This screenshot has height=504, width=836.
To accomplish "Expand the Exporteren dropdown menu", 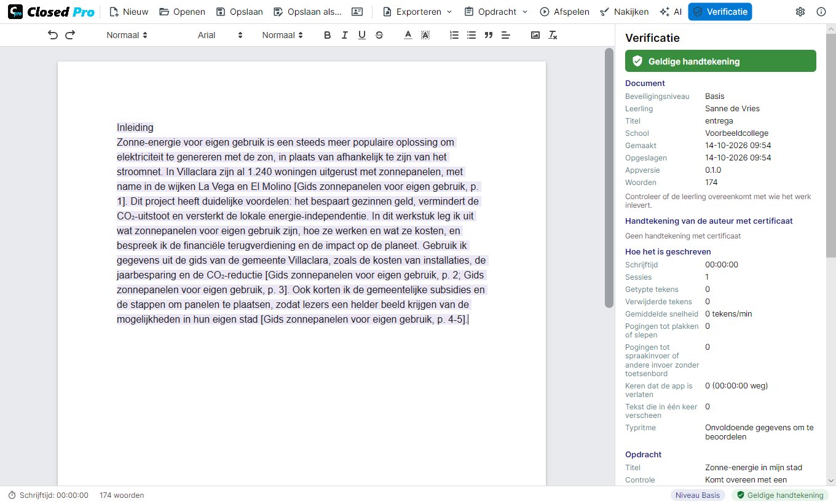I will [x=417, y=12].
